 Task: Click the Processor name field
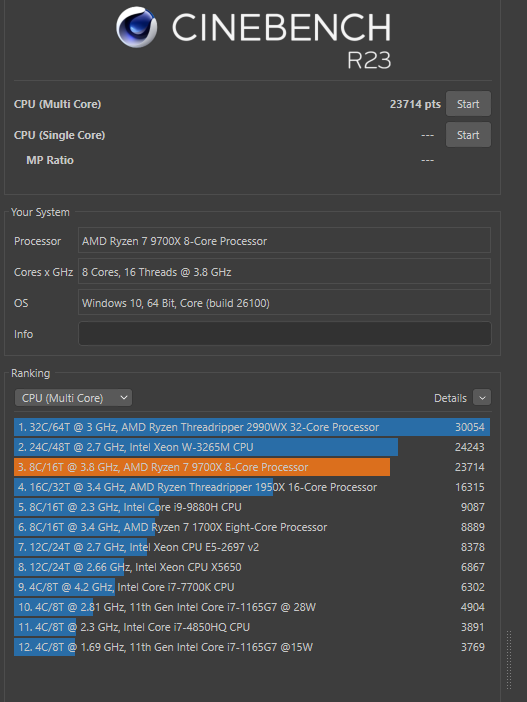pyautogui.click(x=285, y=240)
